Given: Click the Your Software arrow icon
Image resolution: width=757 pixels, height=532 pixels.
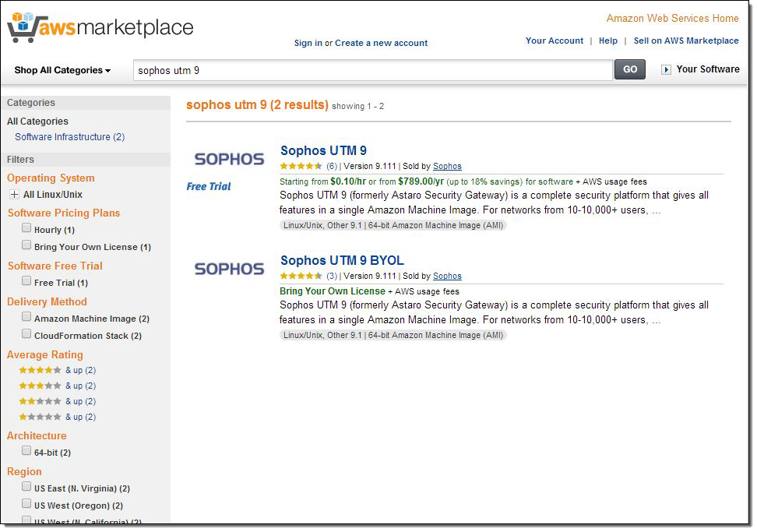Looking at the screenshot, I should click(x=666, y=69).
